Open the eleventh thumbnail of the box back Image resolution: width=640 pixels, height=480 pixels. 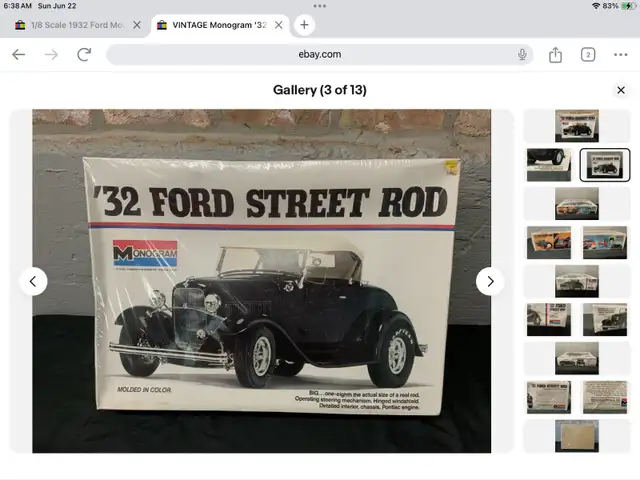[549, 397]
